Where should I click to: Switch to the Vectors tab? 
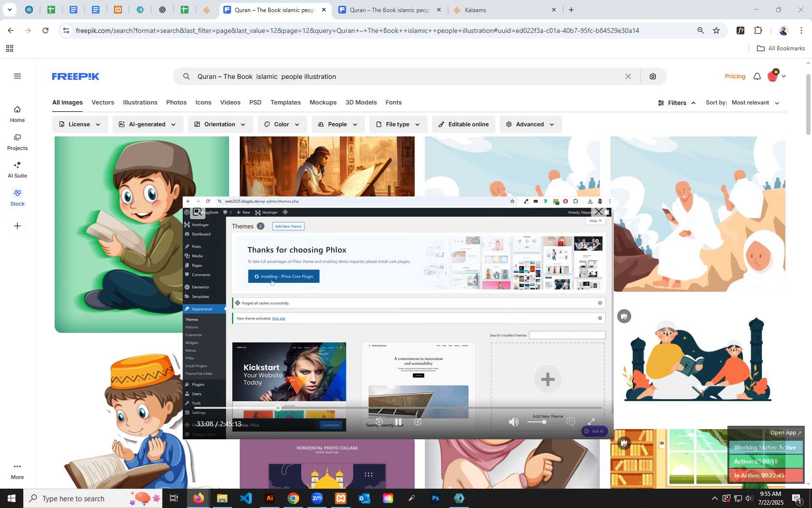103,103
